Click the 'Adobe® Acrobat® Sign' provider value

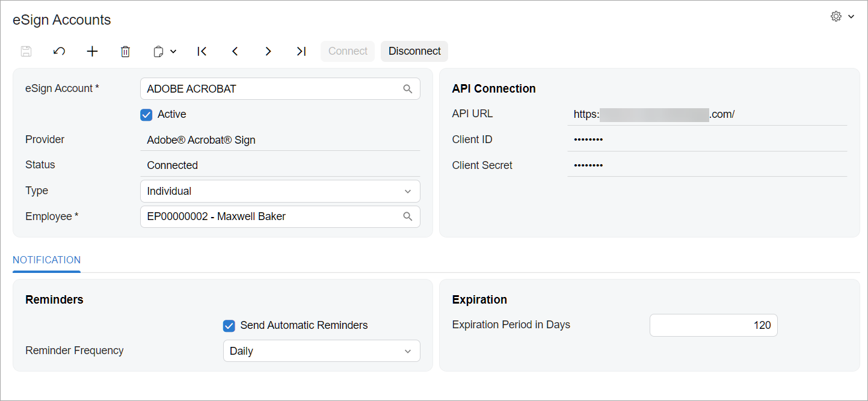point(201,140)
